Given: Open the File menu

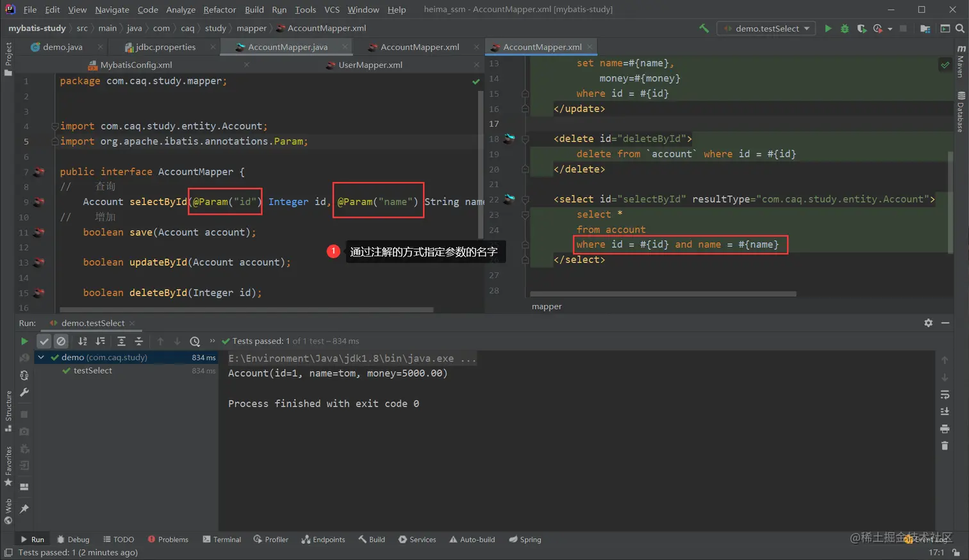Looking at the screenshot, I should click(30, 10).
